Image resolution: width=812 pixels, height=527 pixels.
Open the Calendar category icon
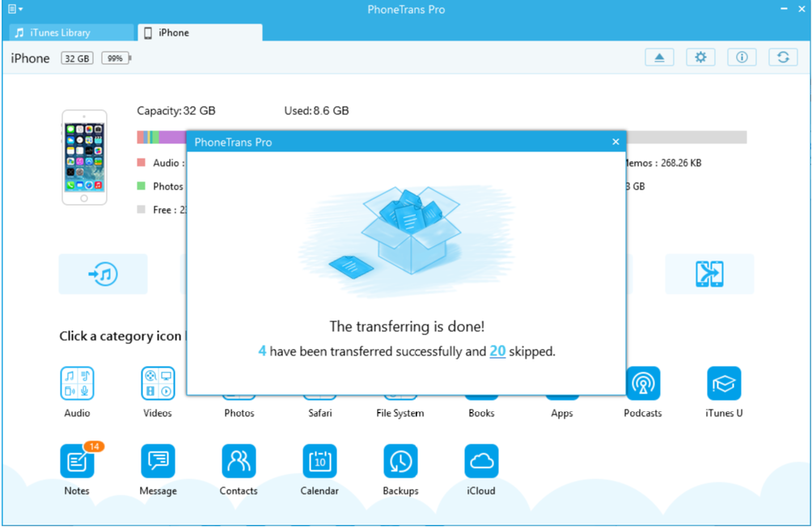tap(319, 461)
